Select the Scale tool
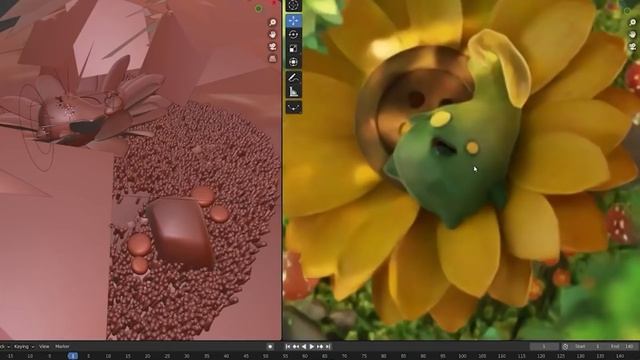The width and height of the screenshot is (640, 360). coord(293,49)
